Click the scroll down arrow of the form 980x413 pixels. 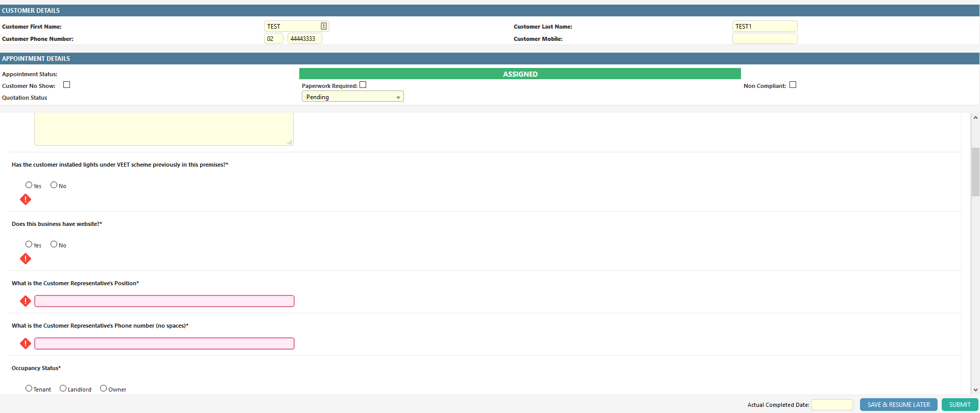click(x=975, y=389)
